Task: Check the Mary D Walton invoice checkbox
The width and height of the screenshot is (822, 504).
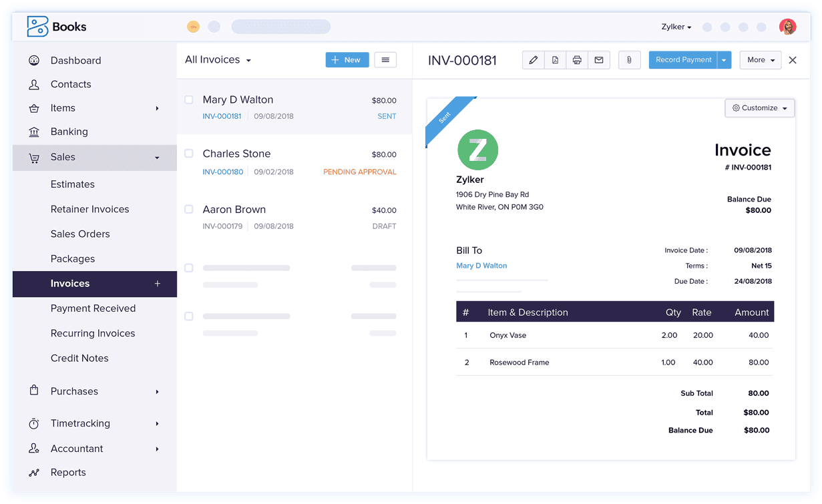Action: pos(189,99)
